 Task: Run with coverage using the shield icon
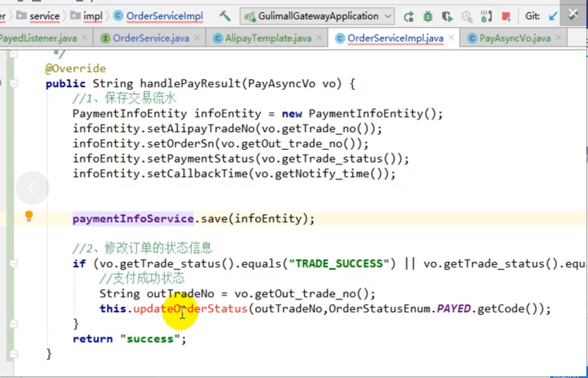click(447, 17)
